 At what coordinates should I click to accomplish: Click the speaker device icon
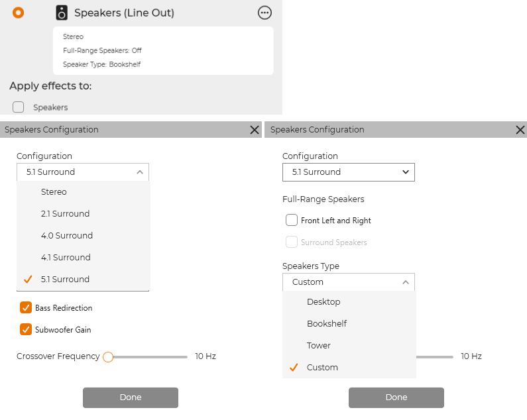pos(62,13)
